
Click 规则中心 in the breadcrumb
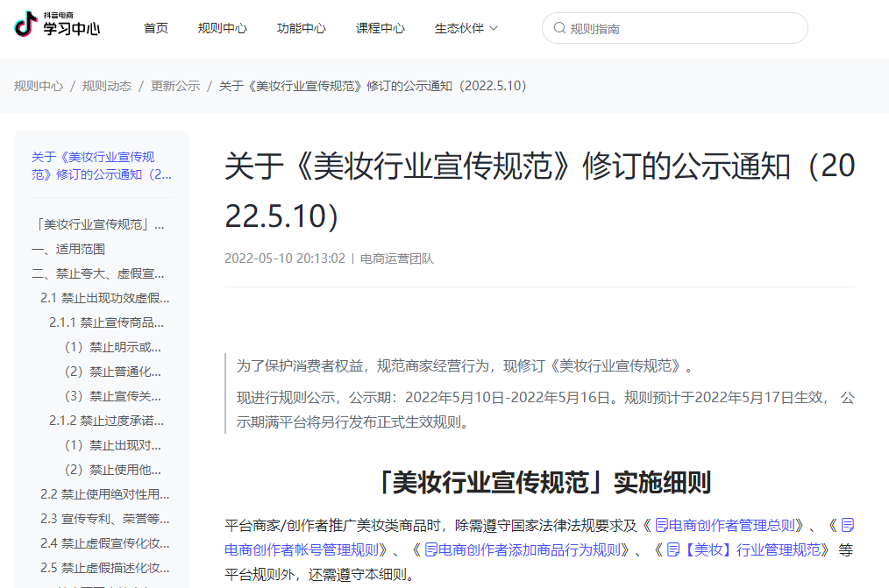39,86
